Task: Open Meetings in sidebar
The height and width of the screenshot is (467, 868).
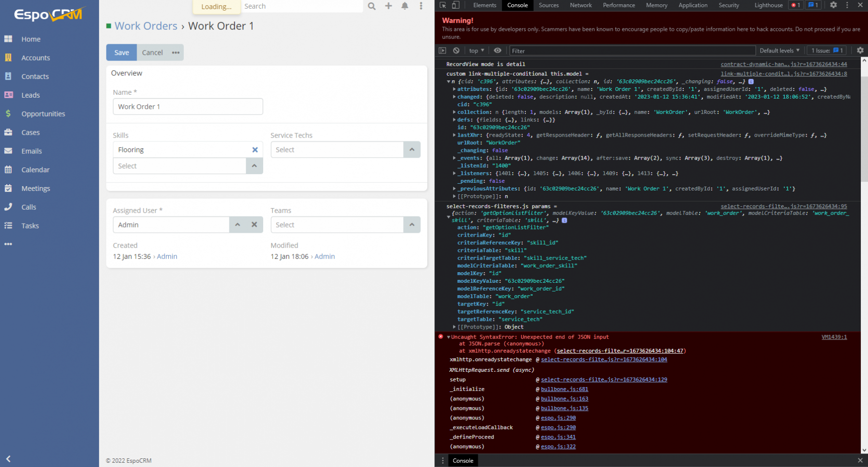Action: 36,188
